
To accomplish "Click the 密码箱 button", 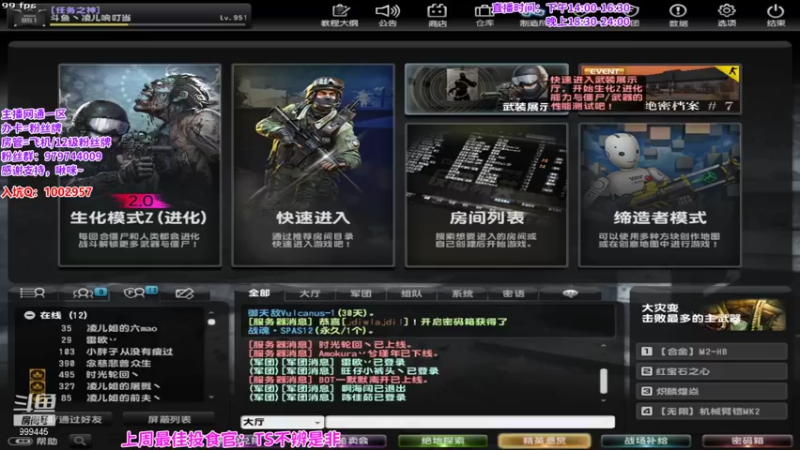I will tap(747, 440).
